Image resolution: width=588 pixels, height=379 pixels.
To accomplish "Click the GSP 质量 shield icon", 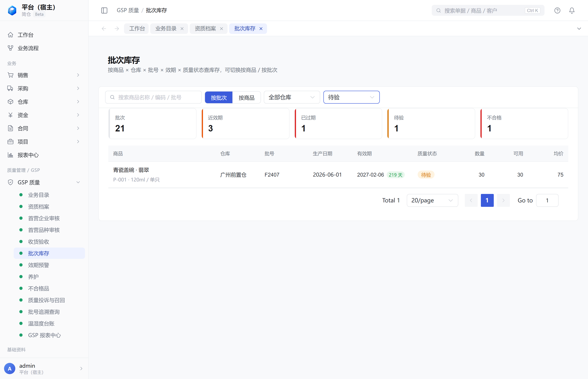I will (10, 182).
